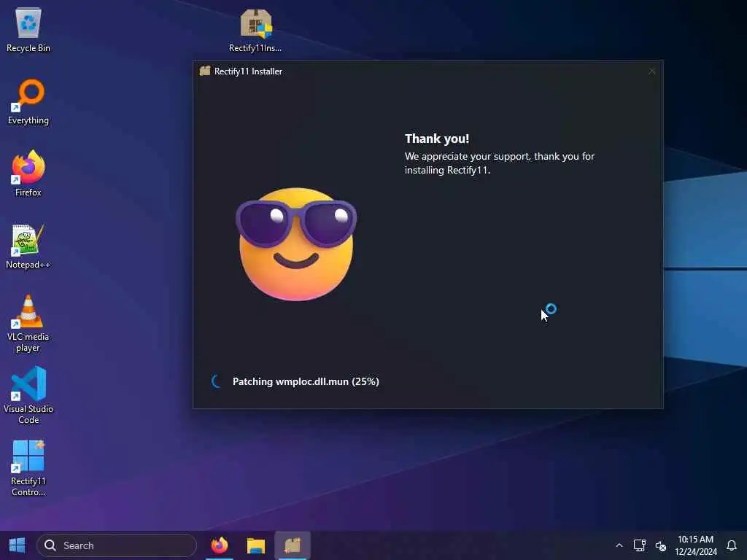The image size is (747, 560).
Task: Click 'Patching wmploc.dll.mun (25%)' status text
Action: [x=306, y=381]
